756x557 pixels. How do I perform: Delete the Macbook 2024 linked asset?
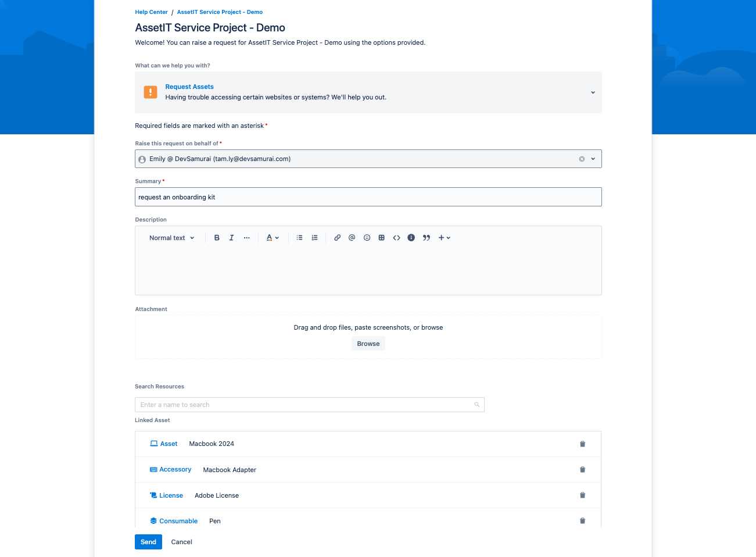pyautogui.click(x=582, y=444)
